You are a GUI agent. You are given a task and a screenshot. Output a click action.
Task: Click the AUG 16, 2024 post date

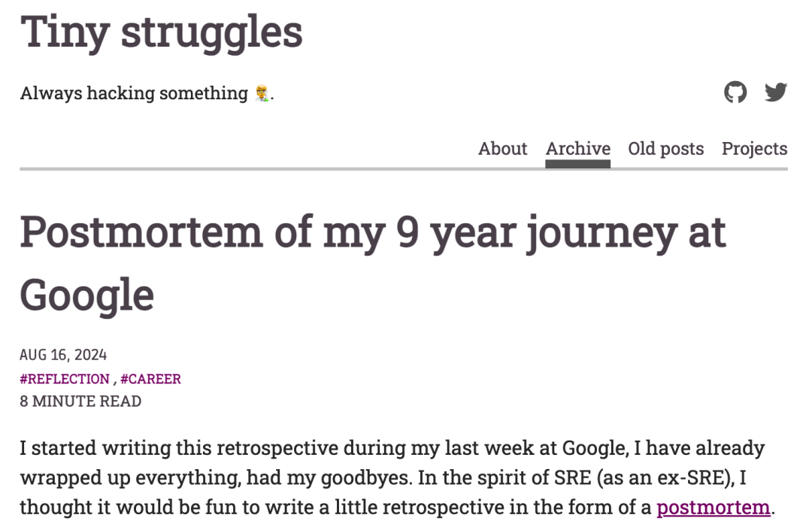63,355
